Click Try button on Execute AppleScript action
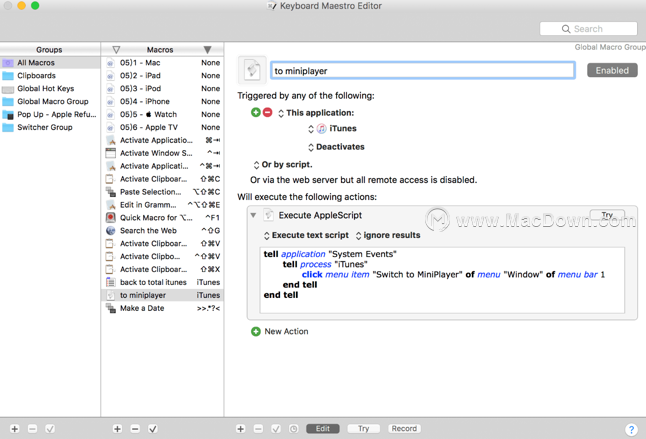This screenshot has width=646, height=439. (607, 215)
